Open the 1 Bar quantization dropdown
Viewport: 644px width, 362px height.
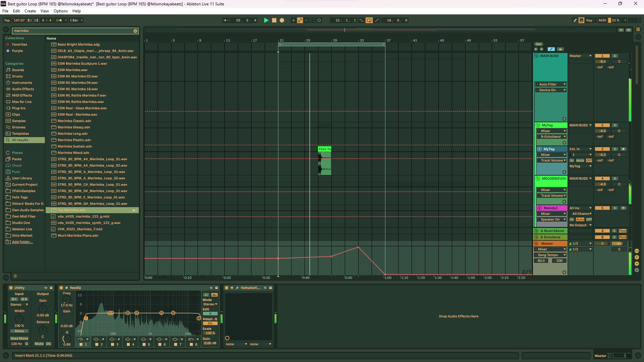pos(76,20)
